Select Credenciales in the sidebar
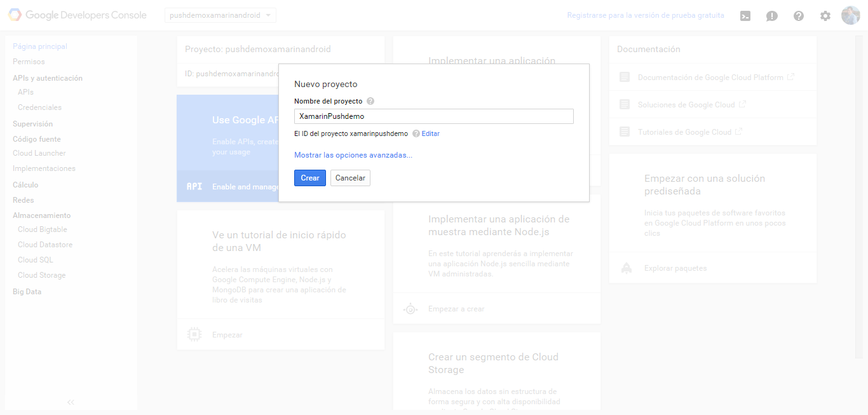Screen dimensions: 868x415 (x=39, y=107)
